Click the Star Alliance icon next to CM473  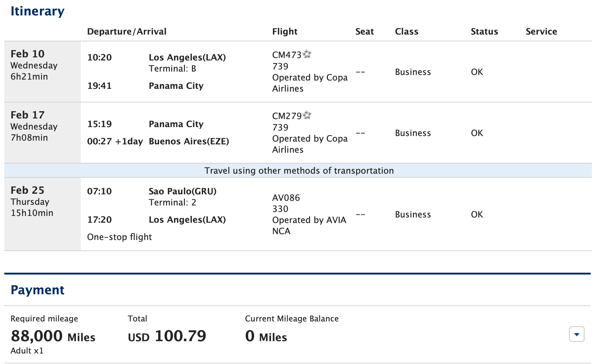(x=307, y=55)
